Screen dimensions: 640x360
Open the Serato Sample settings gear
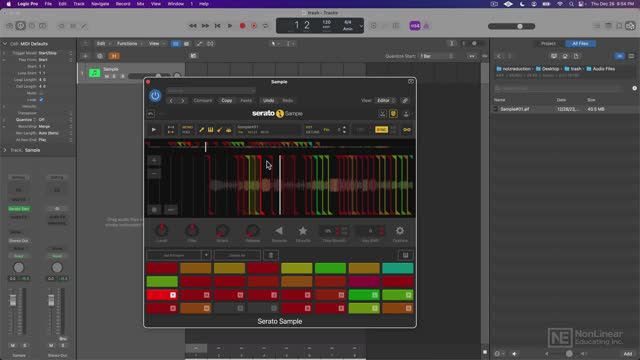400,231
